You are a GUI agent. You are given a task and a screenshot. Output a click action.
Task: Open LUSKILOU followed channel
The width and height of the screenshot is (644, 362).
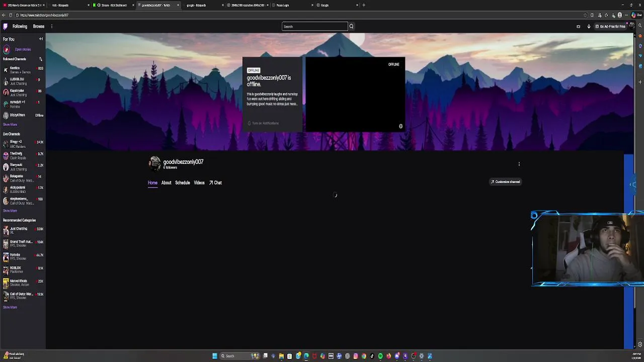23,81
